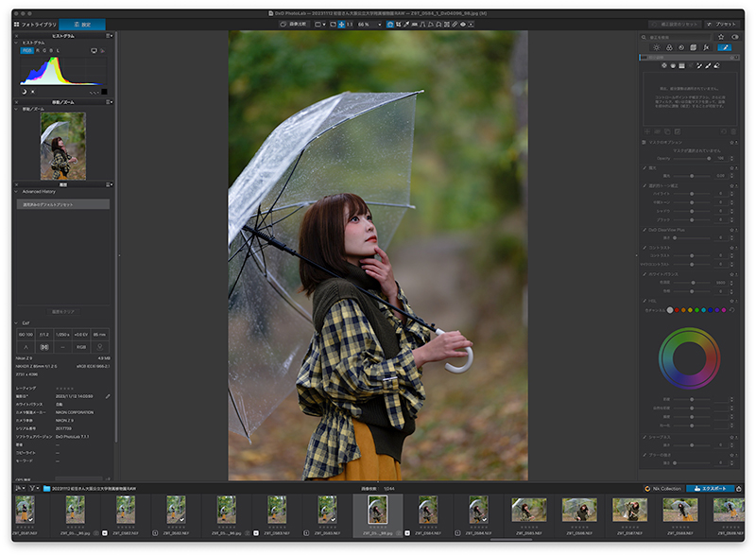
Task: Click the reset corrections button top right
Action: point(675,25)
